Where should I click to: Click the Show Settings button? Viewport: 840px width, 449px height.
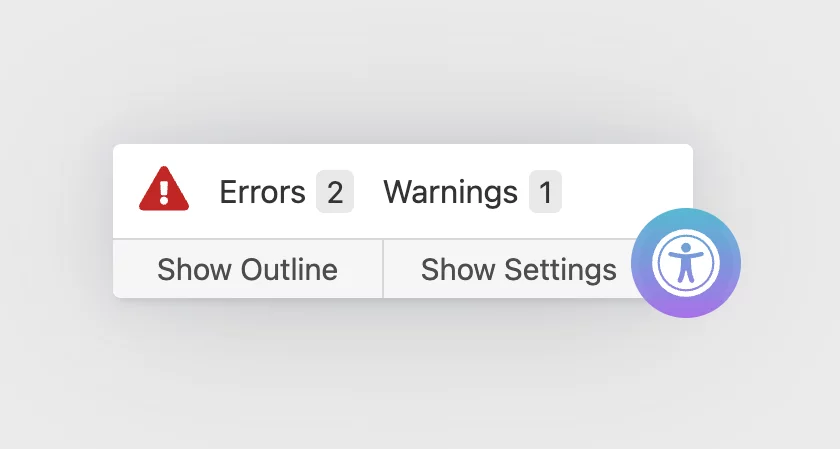(519, 269)
